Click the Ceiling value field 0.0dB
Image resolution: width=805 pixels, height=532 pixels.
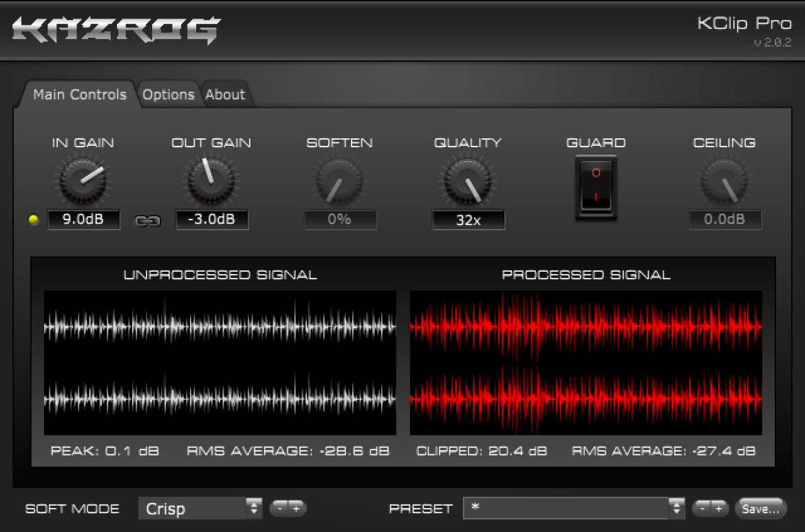click(725, 220)
